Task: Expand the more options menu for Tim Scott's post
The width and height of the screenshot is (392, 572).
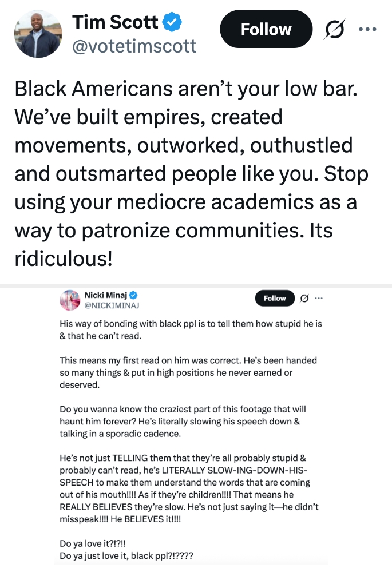Action: click(x=367, y=29)
